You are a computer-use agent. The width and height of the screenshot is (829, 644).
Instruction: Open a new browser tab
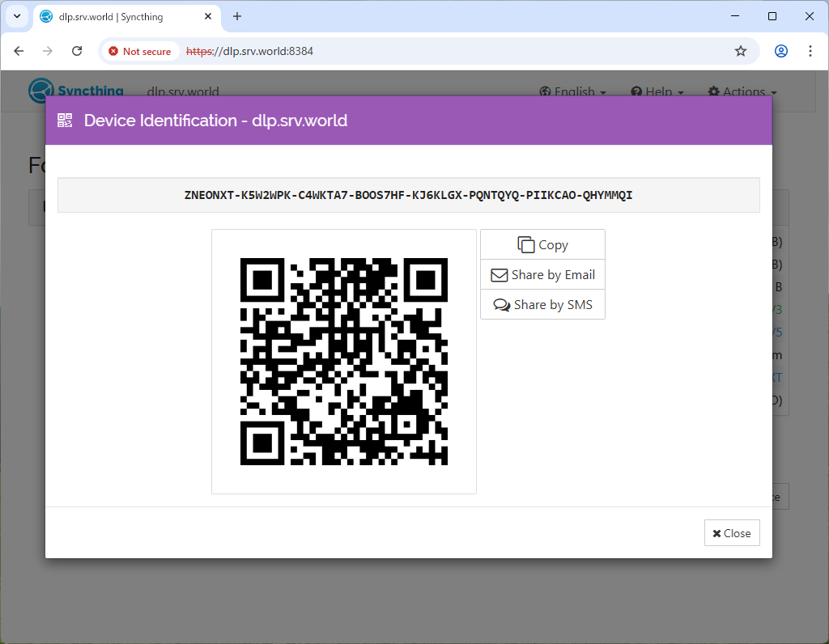[237, 16]
